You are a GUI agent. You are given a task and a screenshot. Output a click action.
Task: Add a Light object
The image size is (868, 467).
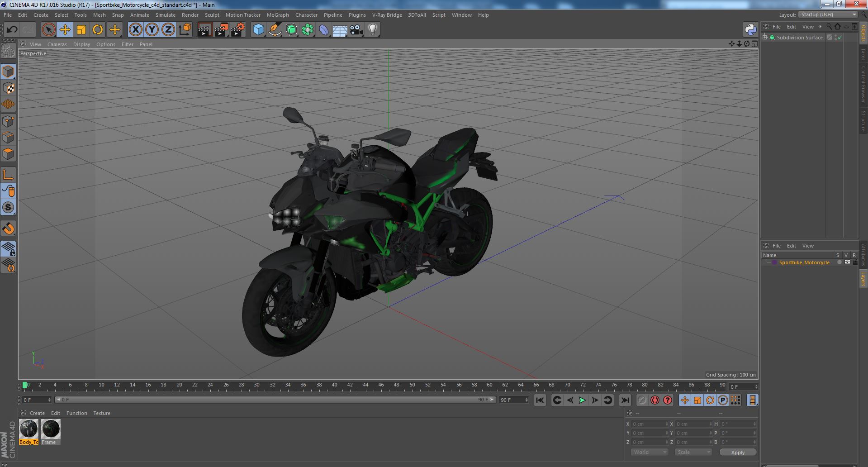tap(372, 30)
